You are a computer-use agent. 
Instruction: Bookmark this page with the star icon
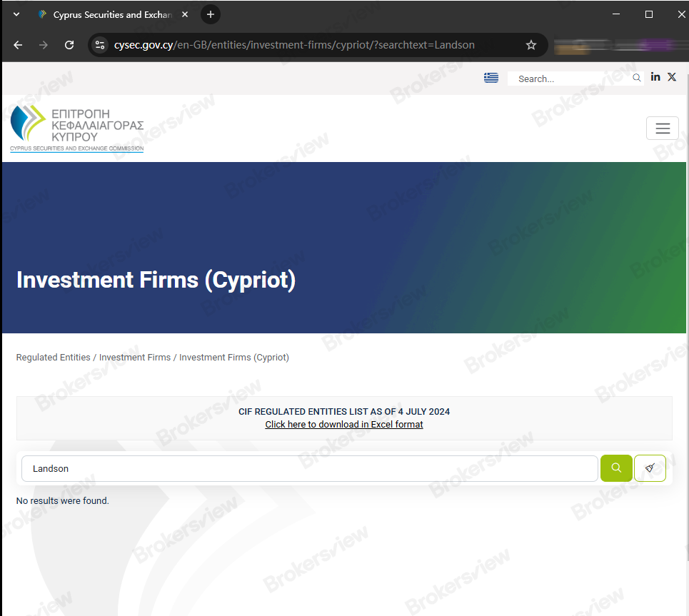click(531, 45)
